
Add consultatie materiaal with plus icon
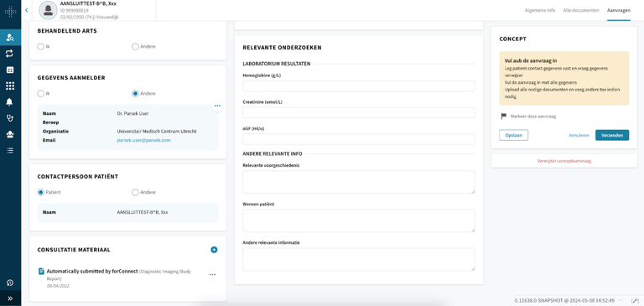pyautogui.click(x=214, y=249)
